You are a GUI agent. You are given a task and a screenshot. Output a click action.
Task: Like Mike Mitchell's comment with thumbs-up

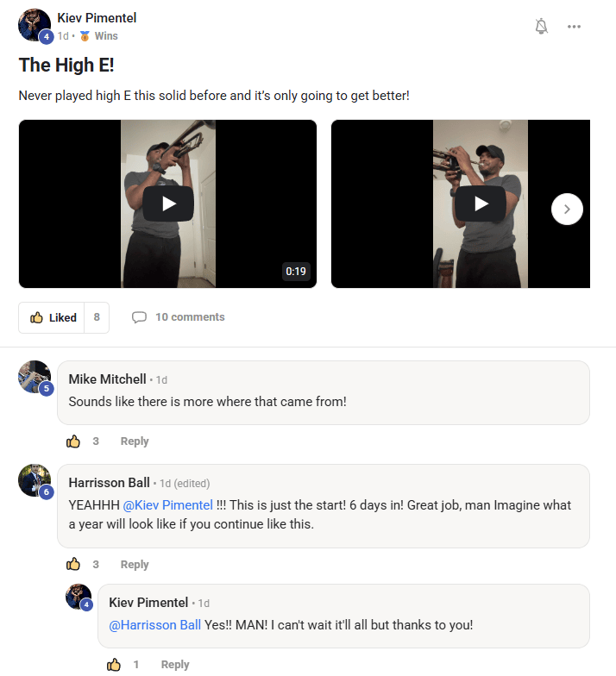click(73, 441)
